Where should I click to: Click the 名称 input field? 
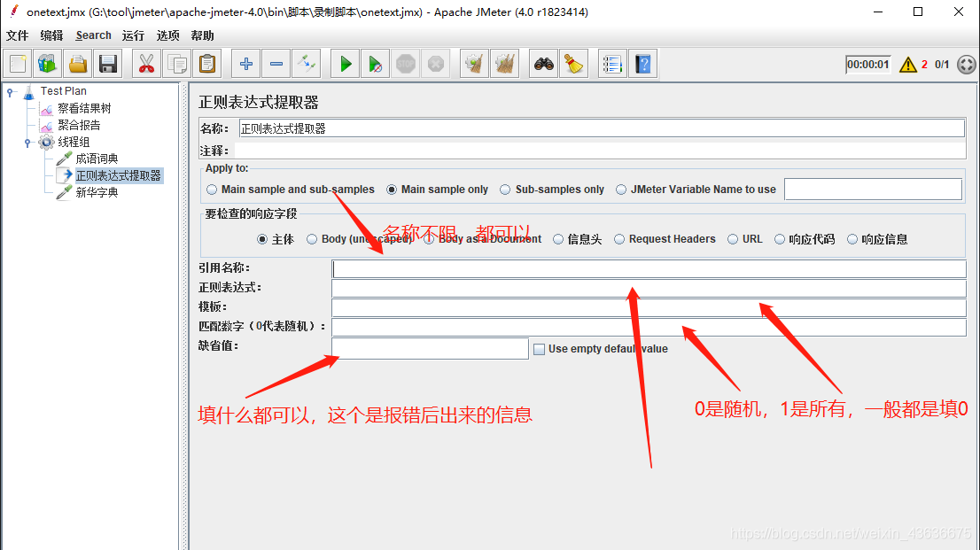[x=602, y=128]
